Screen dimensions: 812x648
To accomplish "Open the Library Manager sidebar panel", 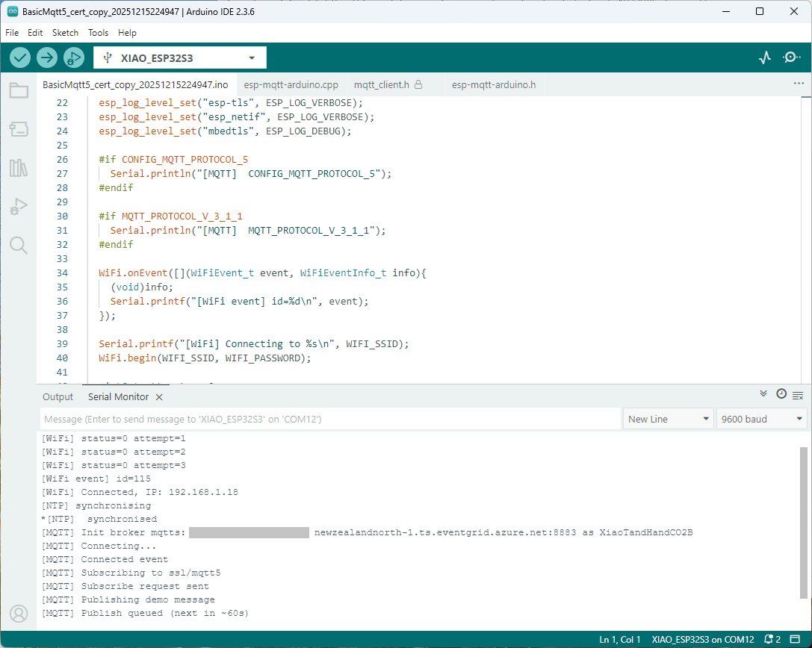I will (x=19, y=168).
